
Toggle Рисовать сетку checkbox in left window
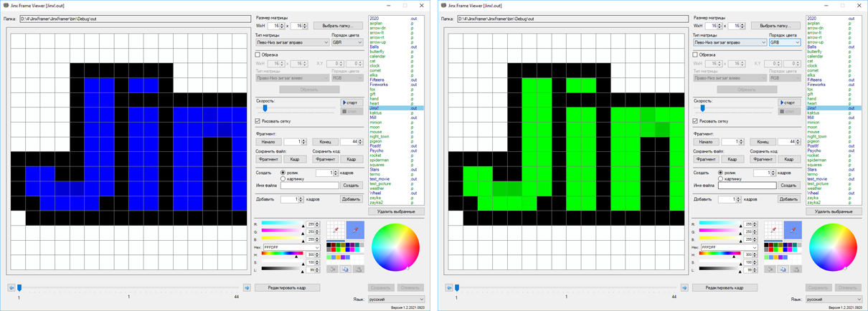258,121
